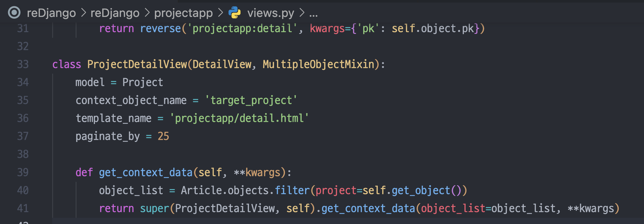Click Article in the filter query line
The height and width of the screenshot is (224, 644).
click(x=201, y=190)
